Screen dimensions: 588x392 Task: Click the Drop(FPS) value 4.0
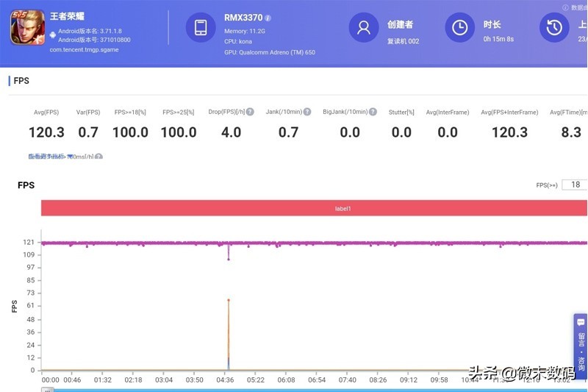click(231, 132)
